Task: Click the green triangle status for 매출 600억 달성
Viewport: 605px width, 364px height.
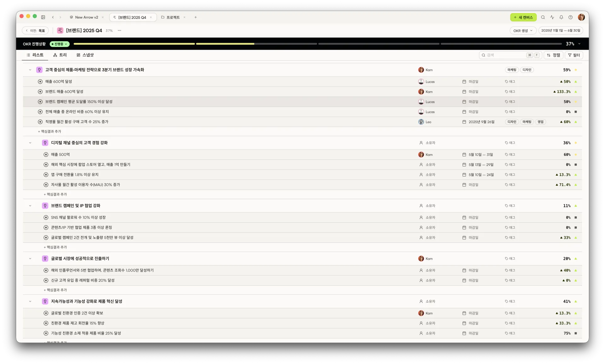Action: (x=576, y=82)
